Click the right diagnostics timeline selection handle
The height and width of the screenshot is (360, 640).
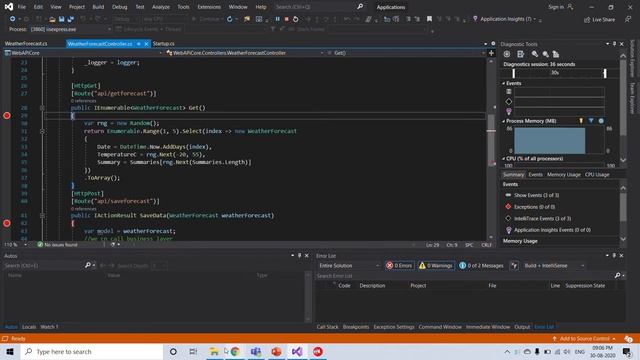coord(605,73)
